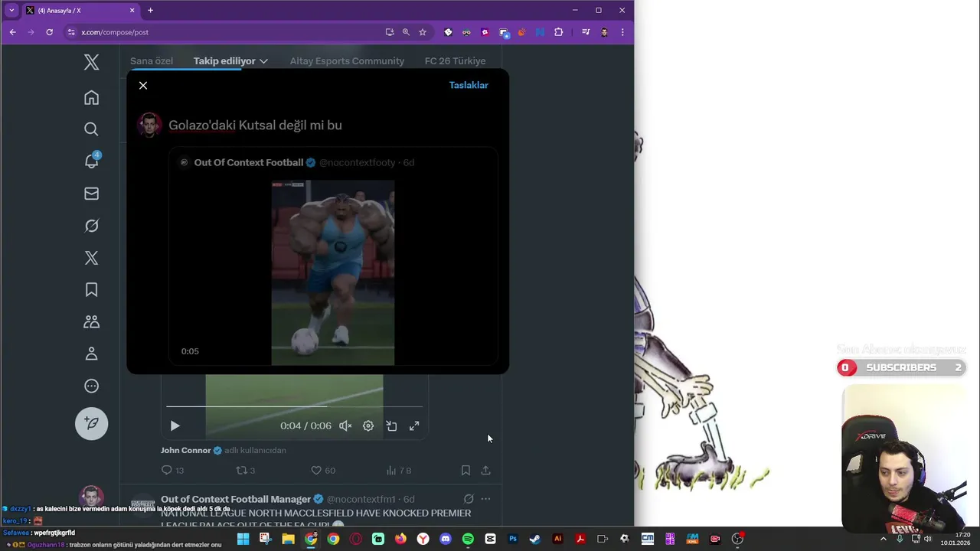
Task: Open Messages envelope icon
Action: (x=91, y=194)
